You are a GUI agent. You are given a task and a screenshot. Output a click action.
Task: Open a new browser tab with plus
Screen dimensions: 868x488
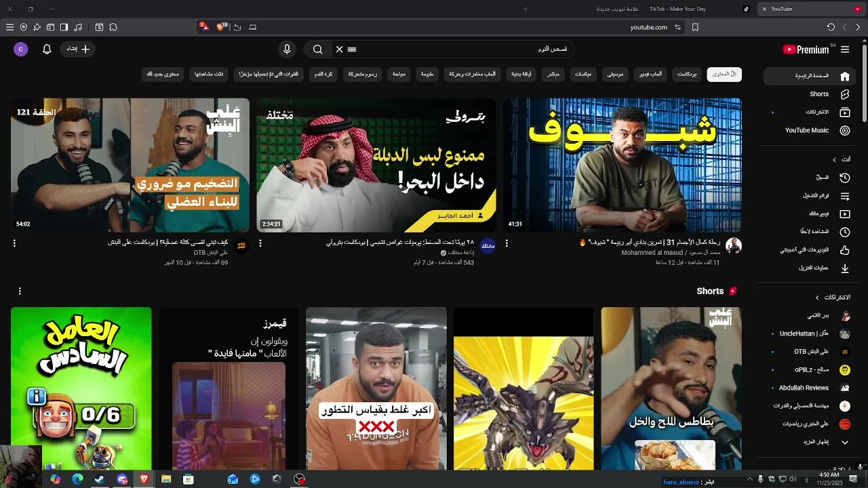(x=525, y=9)
